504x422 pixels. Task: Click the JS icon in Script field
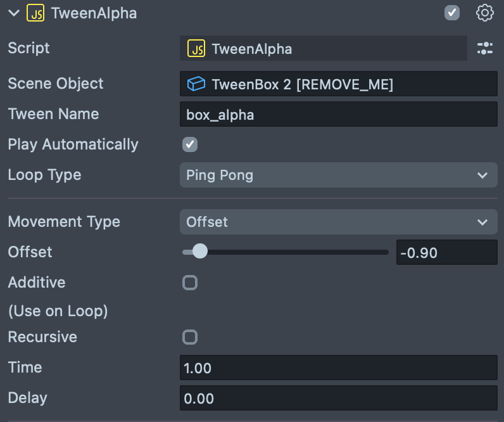[x=196, y=49]
